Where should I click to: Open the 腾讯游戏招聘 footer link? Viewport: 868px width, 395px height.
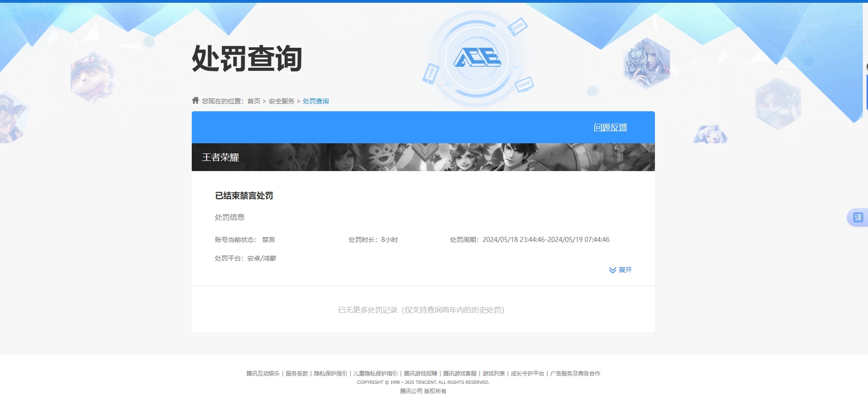(421, 373)
